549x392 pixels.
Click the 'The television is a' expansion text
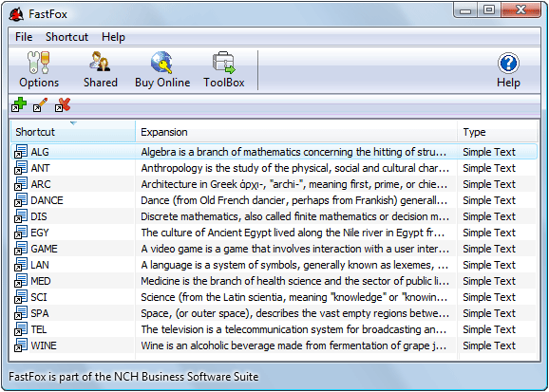(293, 329)
